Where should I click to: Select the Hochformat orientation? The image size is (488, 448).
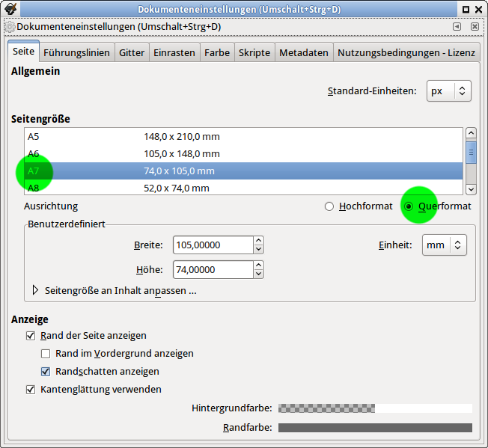pos(359,206)
